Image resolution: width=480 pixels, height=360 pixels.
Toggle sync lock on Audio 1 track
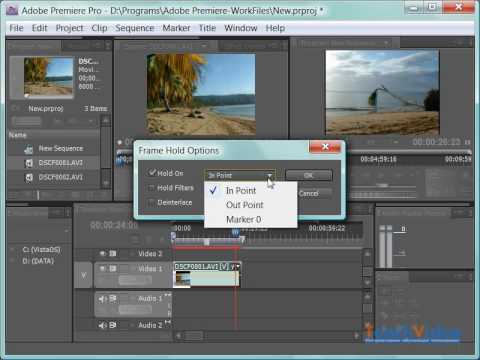click(x=113, y=299)
